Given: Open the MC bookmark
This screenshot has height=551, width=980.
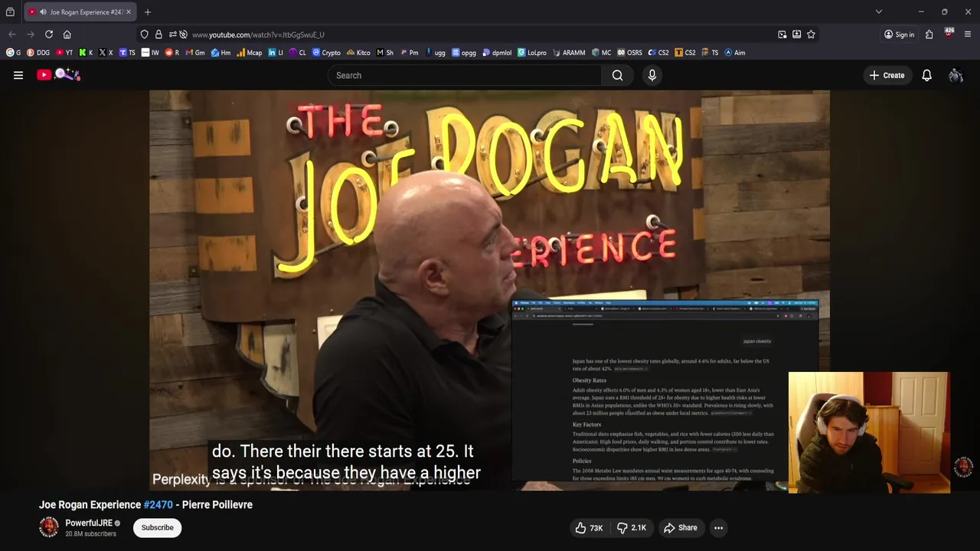Looking at the screenshot, I should [601, 53].
